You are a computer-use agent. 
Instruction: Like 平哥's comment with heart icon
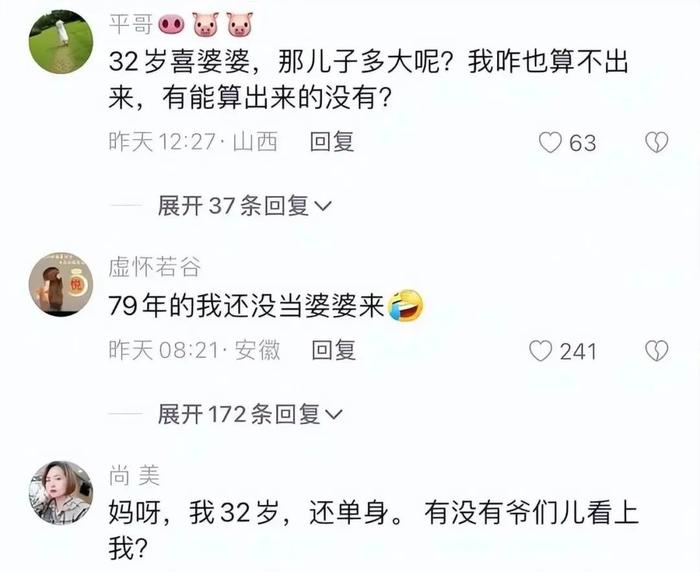point(550,142)
